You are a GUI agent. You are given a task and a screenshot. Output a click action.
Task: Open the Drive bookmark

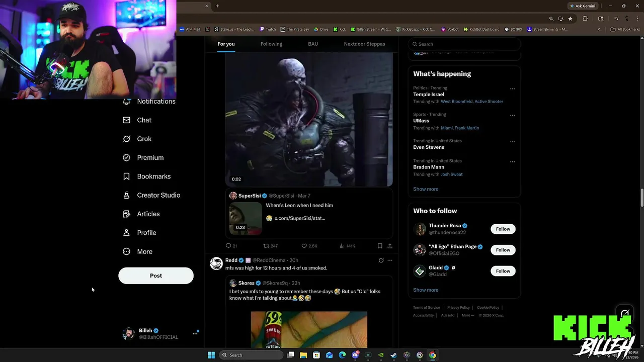click(321, 29)
